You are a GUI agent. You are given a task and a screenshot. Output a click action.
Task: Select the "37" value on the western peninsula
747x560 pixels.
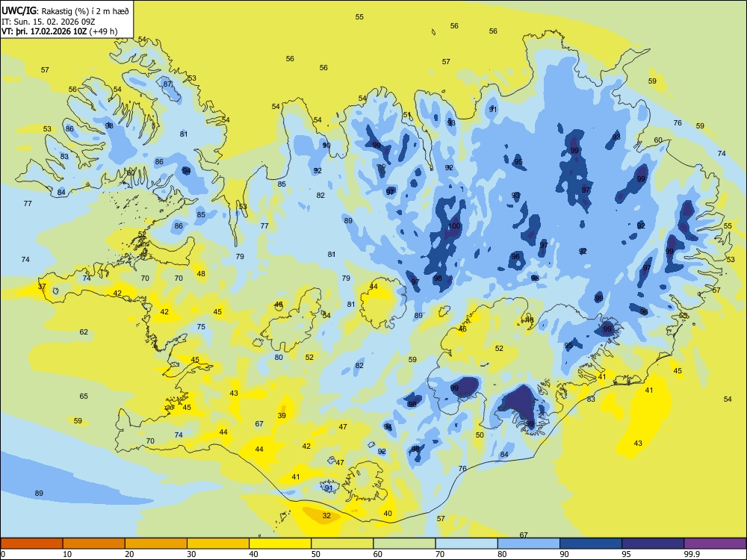pyautogui.click(x=42, y=287)
